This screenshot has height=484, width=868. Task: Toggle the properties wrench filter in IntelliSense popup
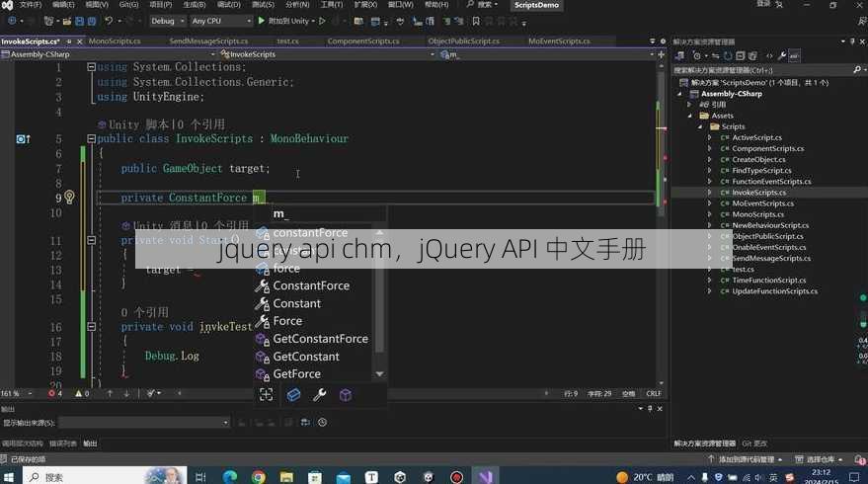[319, 394]
